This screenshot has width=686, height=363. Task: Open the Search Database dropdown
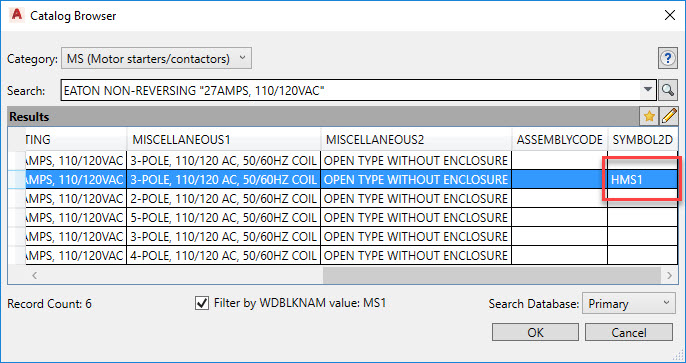pos(629,304)
